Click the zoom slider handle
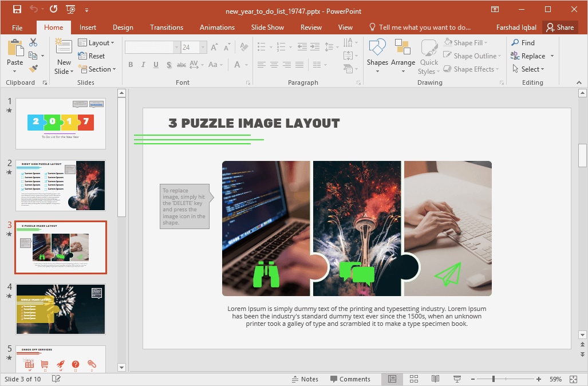 494,379
